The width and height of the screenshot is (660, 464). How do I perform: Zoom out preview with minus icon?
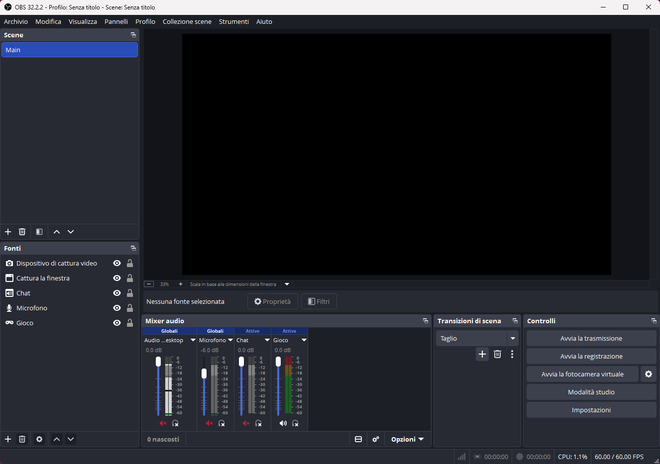click(x=149, y=284)
